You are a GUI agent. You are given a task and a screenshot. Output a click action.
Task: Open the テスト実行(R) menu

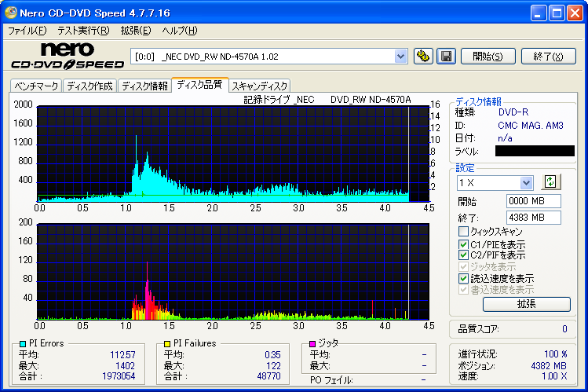click(83, 31)
